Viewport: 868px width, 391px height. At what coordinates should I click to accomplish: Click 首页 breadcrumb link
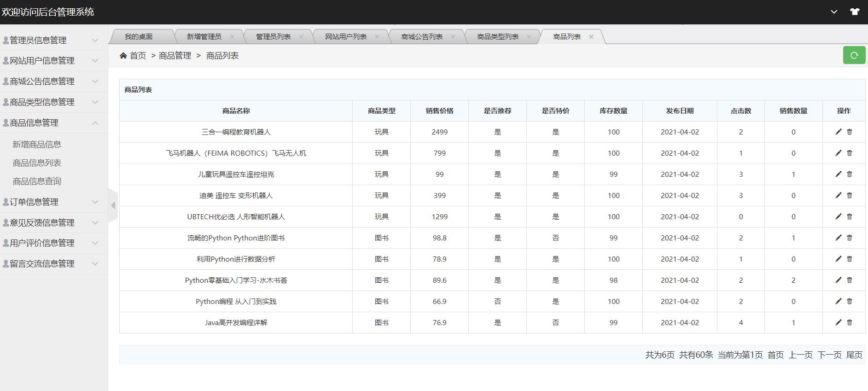[x=138, y=56]
